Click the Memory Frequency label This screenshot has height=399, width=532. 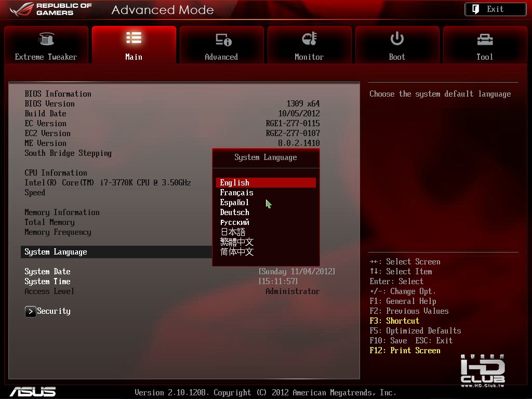click(x=58, y=232)
